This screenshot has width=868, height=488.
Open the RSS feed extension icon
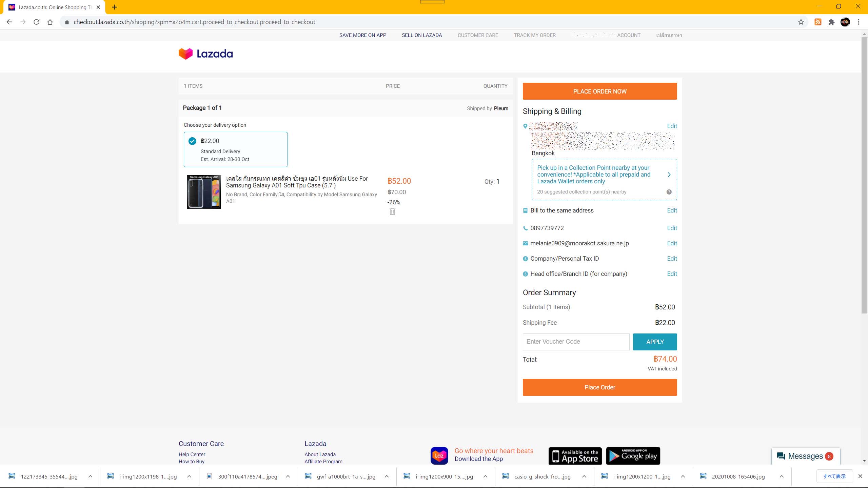coord(818,22)
